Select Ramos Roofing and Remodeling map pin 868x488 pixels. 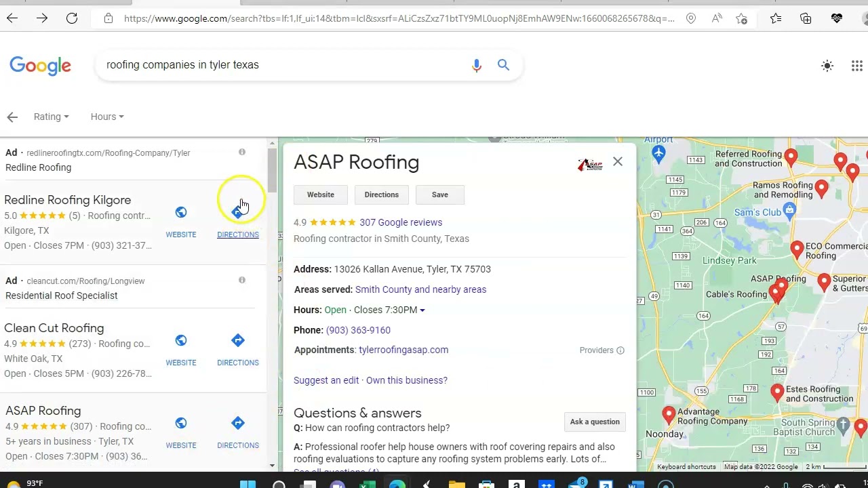(821, 188)
